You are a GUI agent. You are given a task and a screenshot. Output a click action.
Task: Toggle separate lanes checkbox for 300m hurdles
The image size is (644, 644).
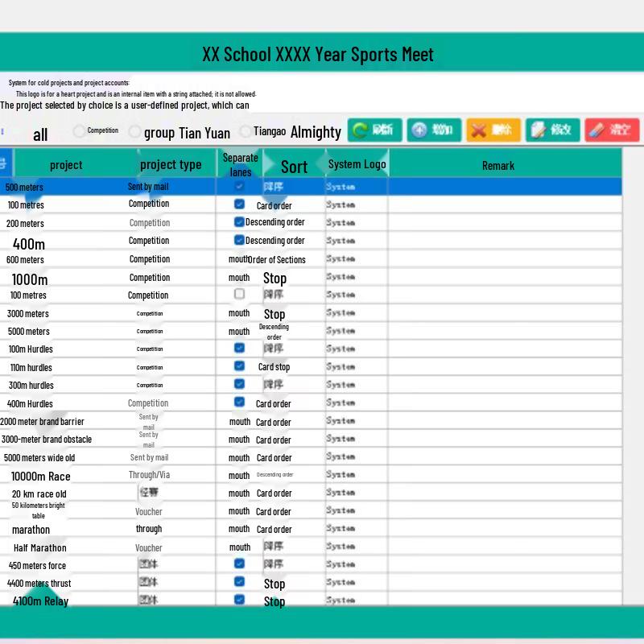click(x=239, y=384)
